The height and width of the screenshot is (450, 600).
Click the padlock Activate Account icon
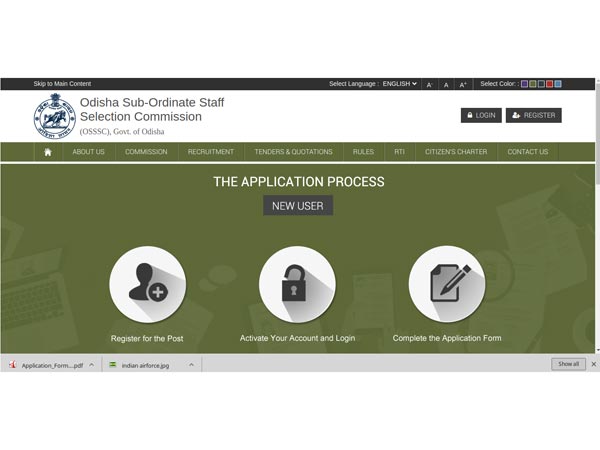tap(297, 285)
